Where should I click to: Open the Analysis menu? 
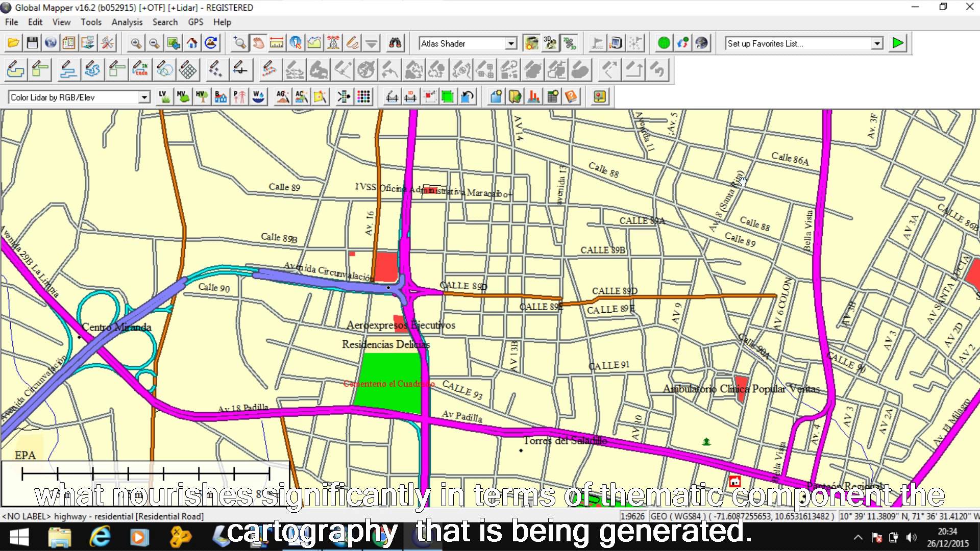coord(127,22)
